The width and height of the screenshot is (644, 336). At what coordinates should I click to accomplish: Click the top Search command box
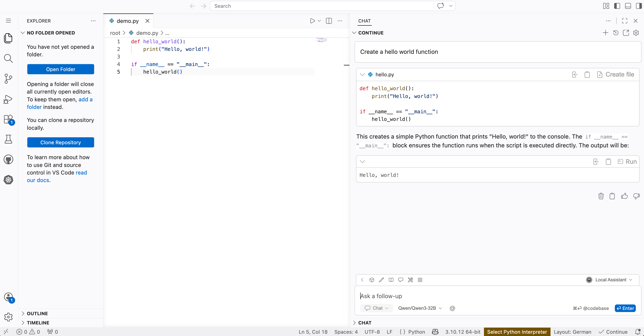point(322,6)
